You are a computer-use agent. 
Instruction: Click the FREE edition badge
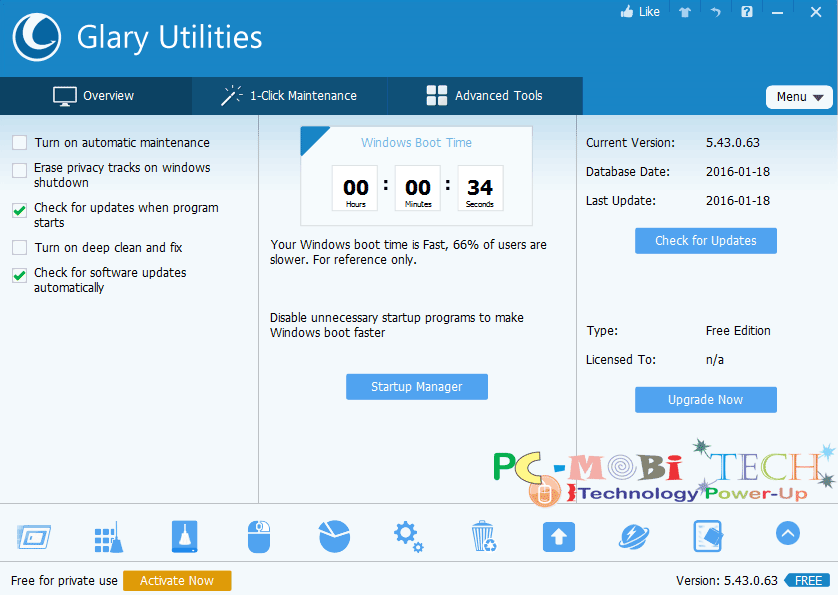[x=807, y=581]
